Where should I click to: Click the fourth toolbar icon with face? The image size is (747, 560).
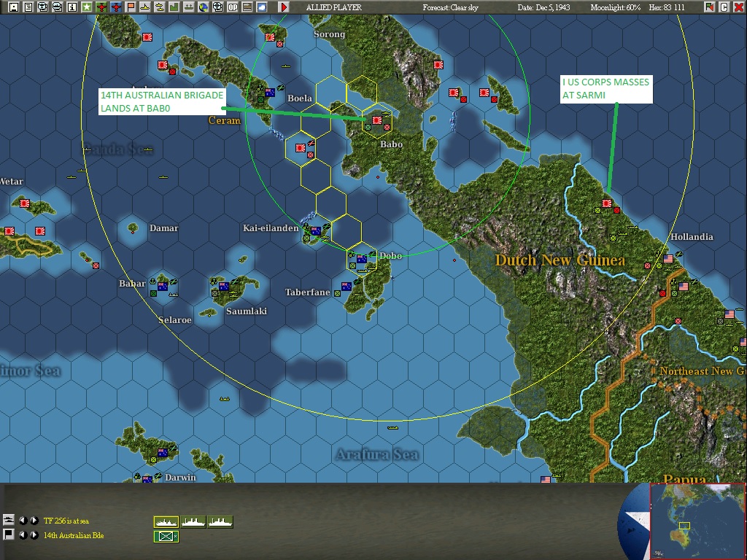coord(58,7)
